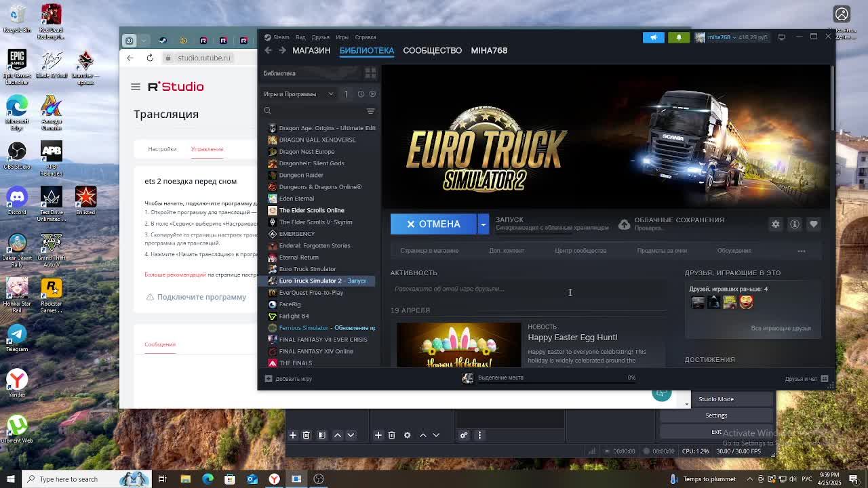This screenshot has height=488, width=868.
Task: Switch to Настройки tab in R'Studio
Action: point(162,149)
